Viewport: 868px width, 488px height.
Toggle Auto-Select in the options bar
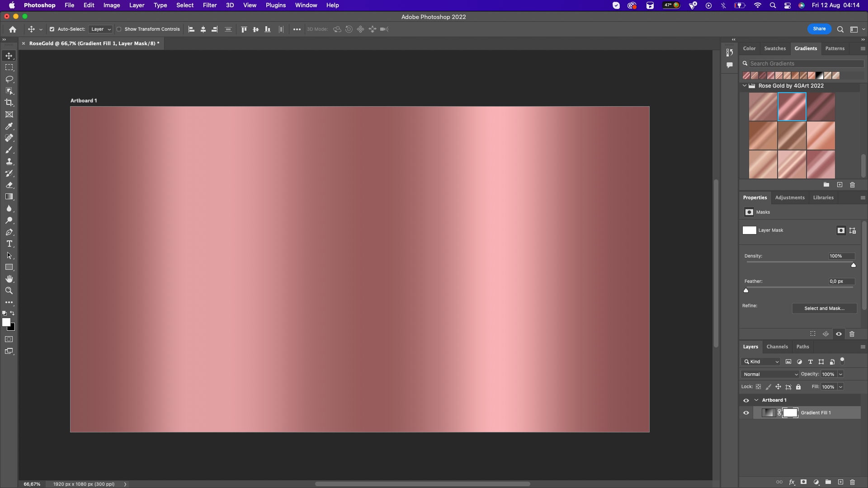(52, 29)
